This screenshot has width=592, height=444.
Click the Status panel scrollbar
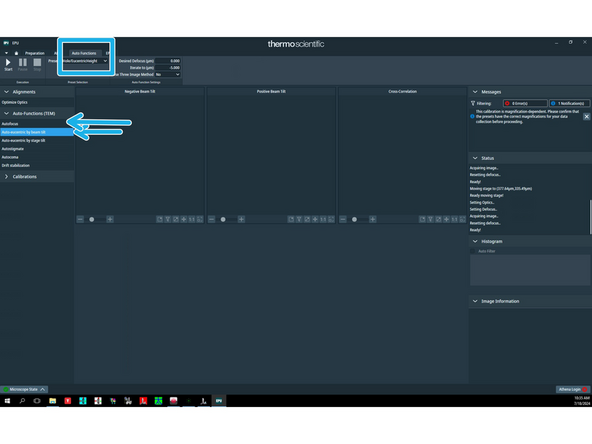point(590,217)
